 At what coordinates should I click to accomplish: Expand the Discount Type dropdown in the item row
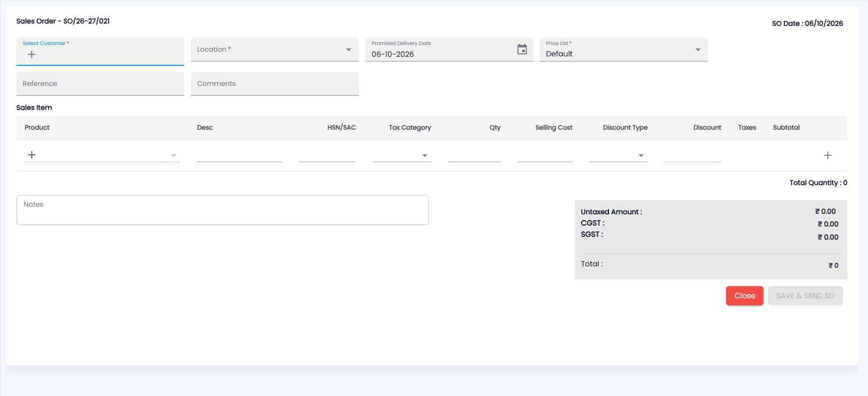coord(641,155)
